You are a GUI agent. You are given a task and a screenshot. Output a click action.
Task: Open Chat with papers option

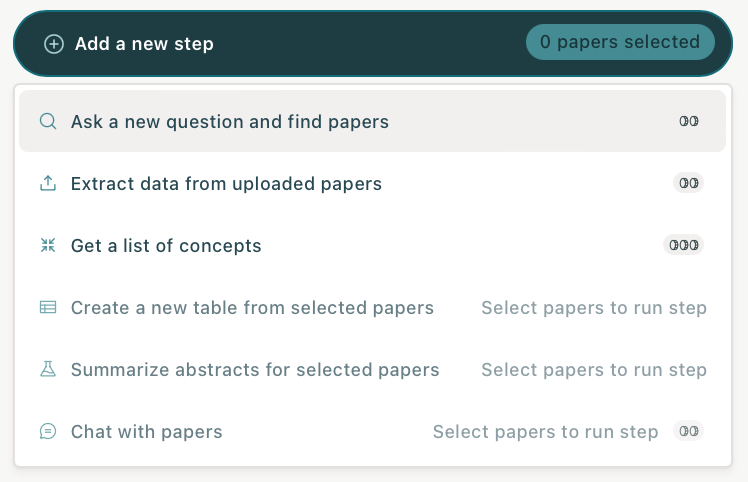[x=146, y=432]
